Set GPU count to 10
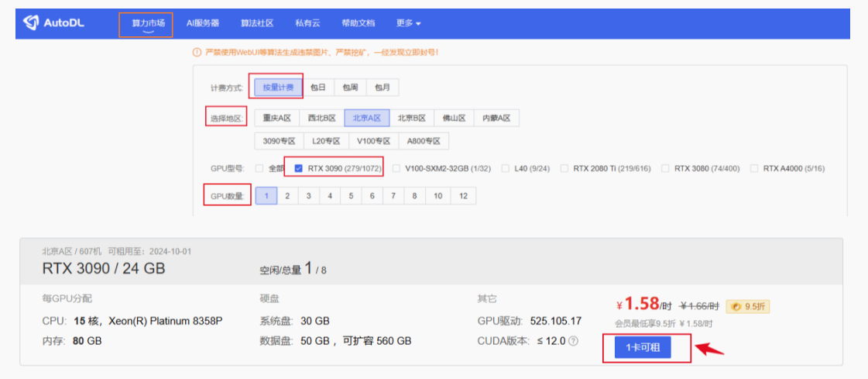 pos(438,195)
